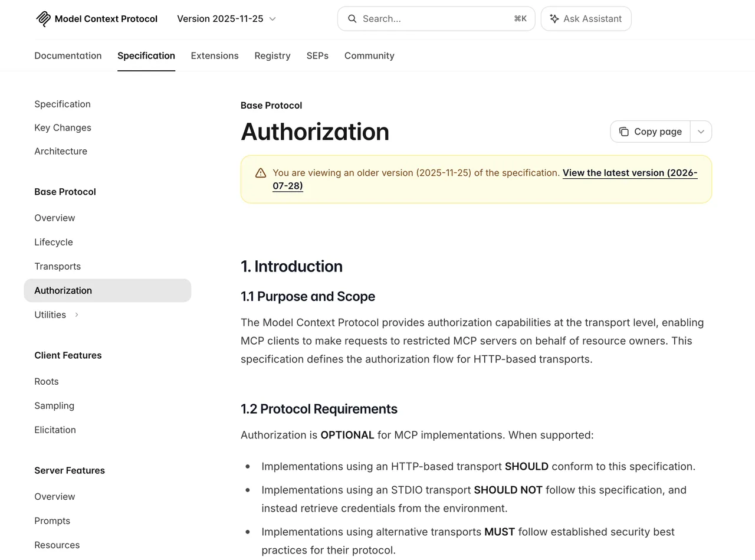The height and width of the screenshot is (560, 755).
Task: Open Ask Assistant
Action: click(586, 19)
